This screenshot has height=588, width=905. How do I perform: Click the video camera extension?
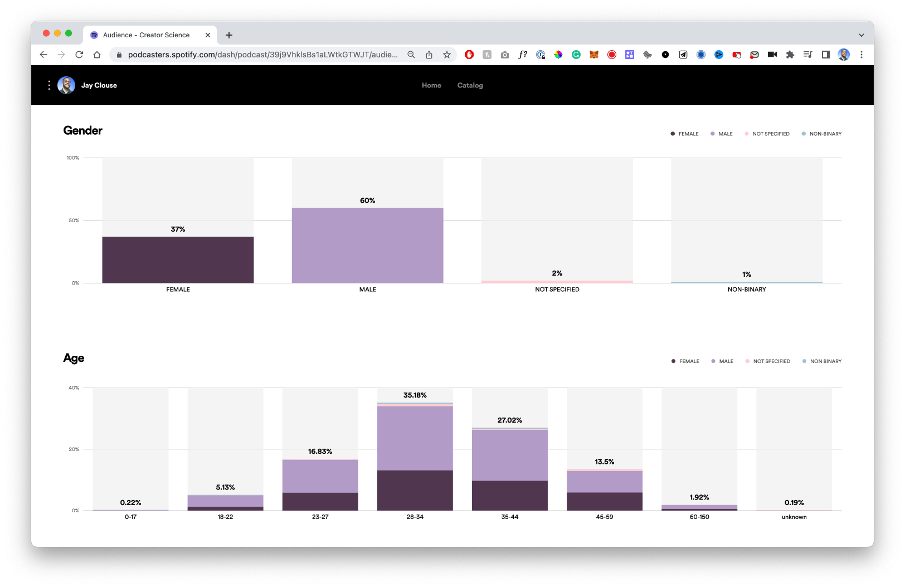(x=772, y=55)
